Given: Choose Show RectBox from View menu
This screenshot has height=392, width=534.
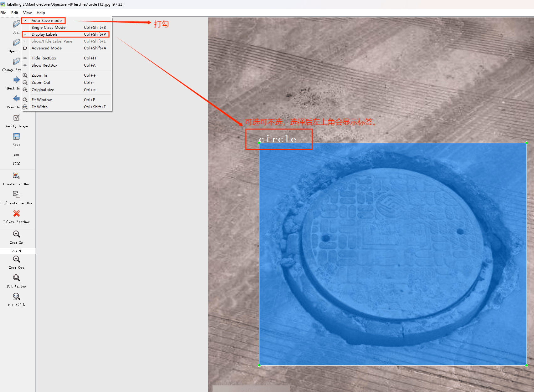Looking at the screenshot, I should point(66,65).
